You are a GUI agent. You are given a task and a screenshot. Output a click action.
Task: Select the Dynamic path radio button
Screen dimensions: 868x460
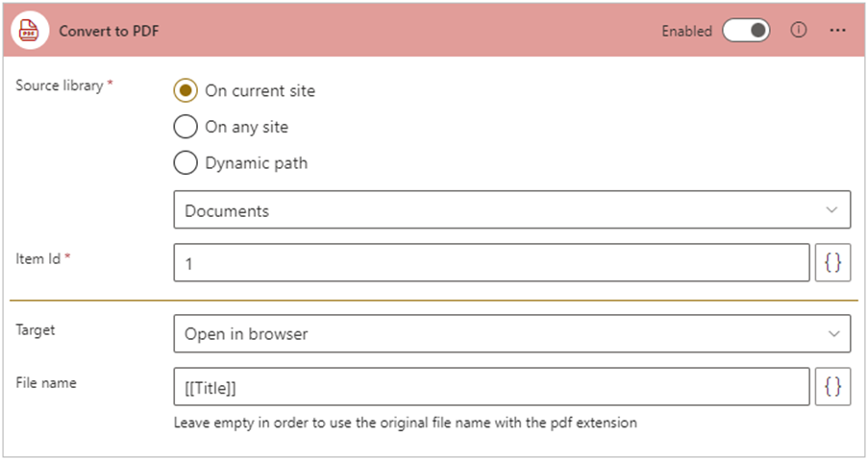[x=186, y=162]
